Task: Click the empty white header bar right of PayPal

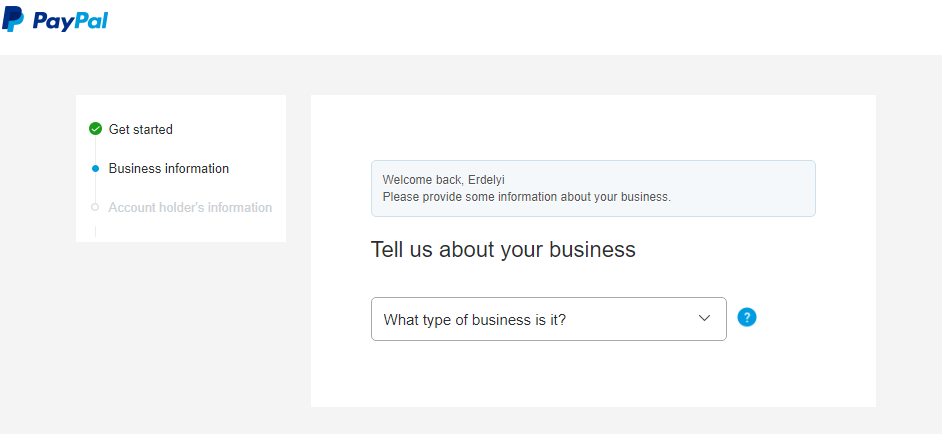Action: (x=523, y=27)
